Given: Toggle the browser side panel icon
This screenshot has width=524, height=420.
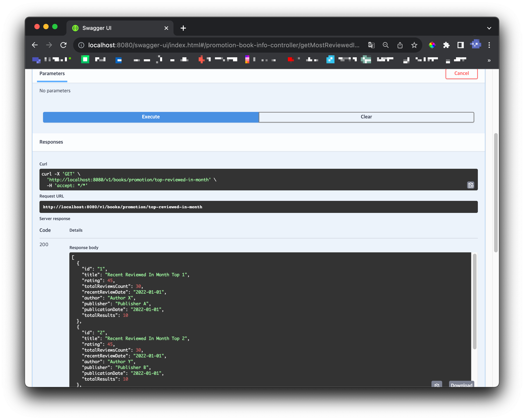Looking at the screenshot, I should [x=460, y=45].
